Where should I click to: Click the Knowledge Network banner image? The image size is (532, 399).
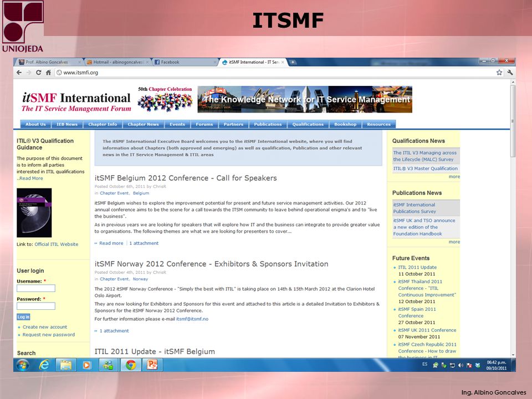[305, 99]
